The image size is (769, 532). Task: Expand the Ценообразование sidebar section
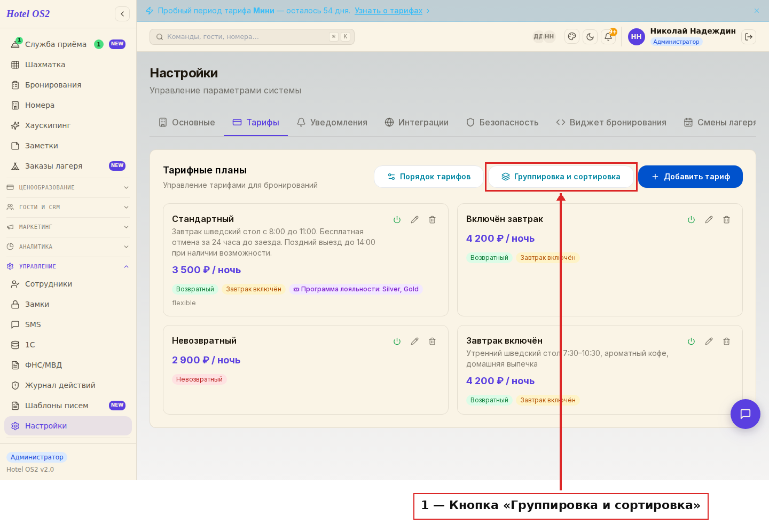click(68, 188)
